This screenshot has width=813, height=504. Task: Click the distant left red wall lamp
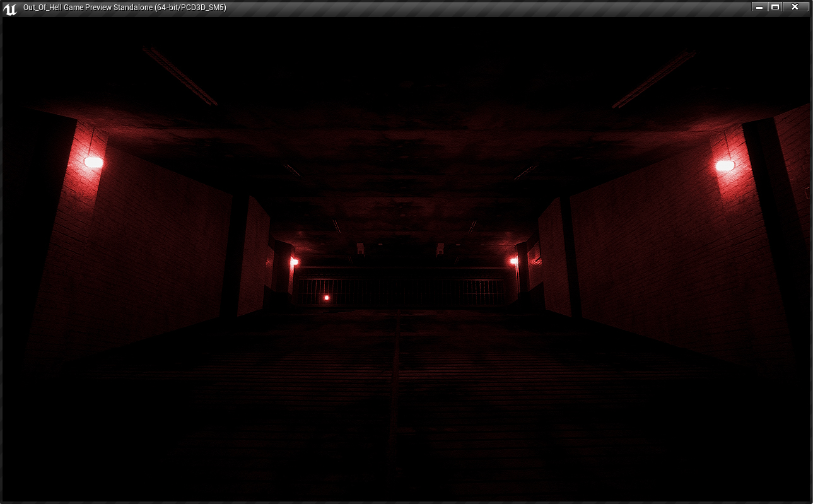click(x=294, y=261)
